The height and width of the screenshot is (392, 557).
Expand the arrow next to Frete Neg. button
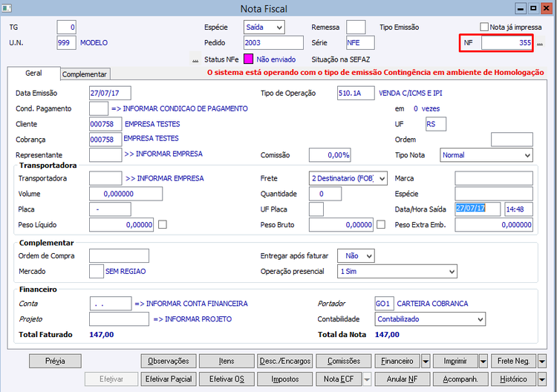coord(541,362)
